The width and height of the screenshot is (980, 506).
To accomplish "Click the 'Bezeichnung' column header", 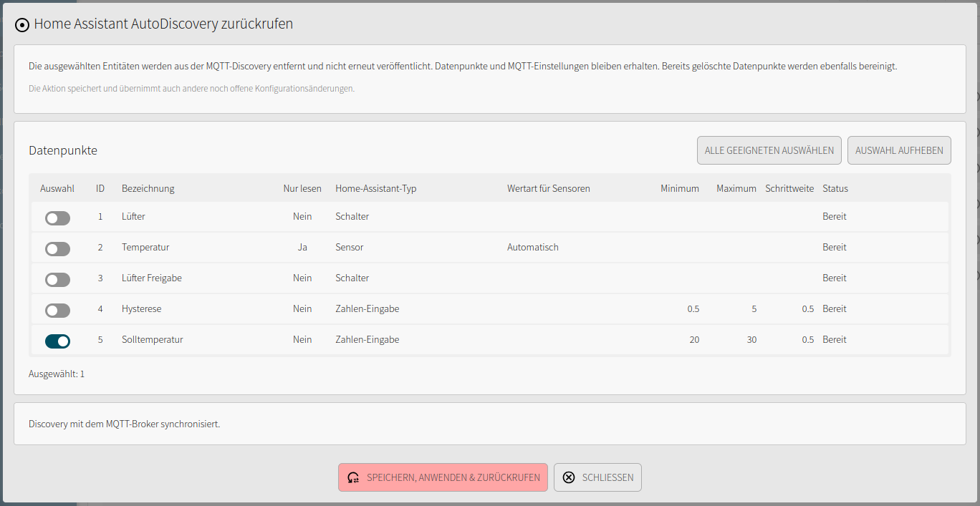I will (148, 189).
